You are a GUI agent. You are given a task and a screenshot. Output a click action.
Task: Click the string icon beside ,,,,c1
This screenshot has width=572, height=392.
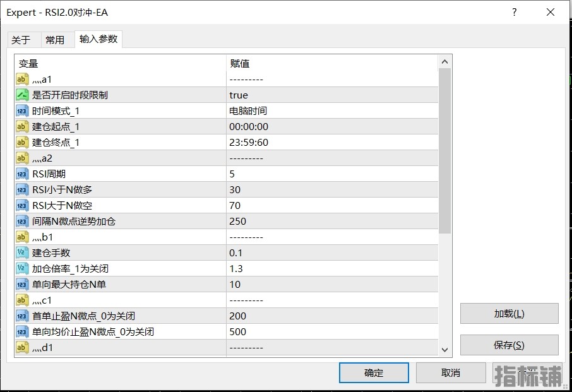click(22, 300)
